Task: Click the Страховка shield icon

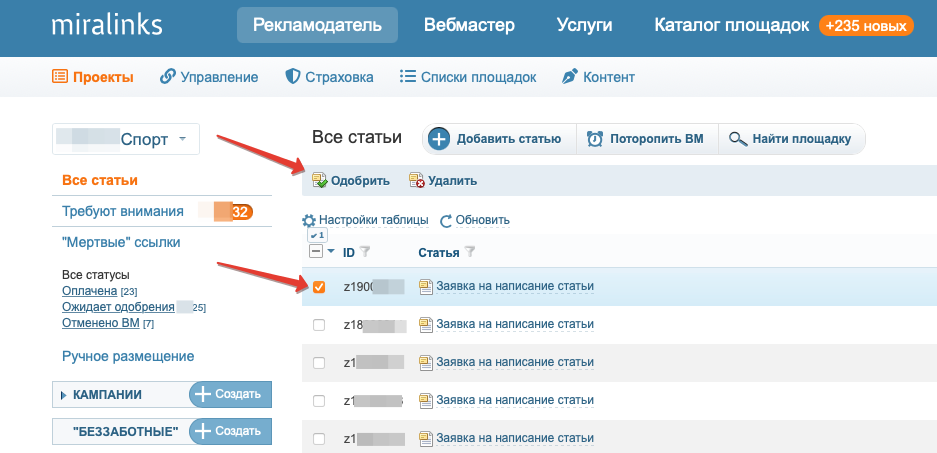Action: [292, 76]
